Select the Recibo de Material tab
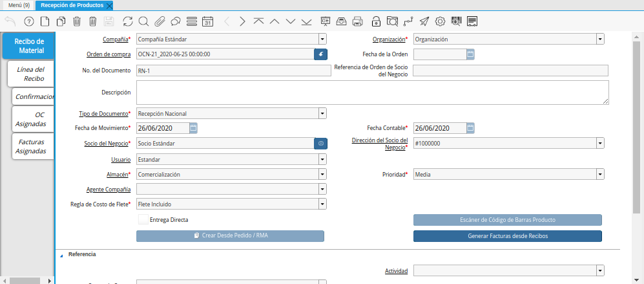The height and width of the screenshot is (284, 644). (28, 46)
